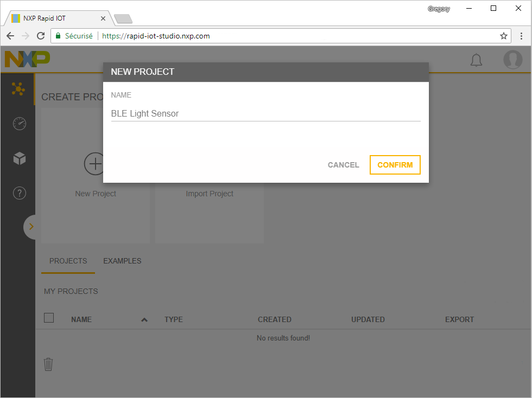
Task: Open the Chrome three-dot menu
Action: (521, 36)
